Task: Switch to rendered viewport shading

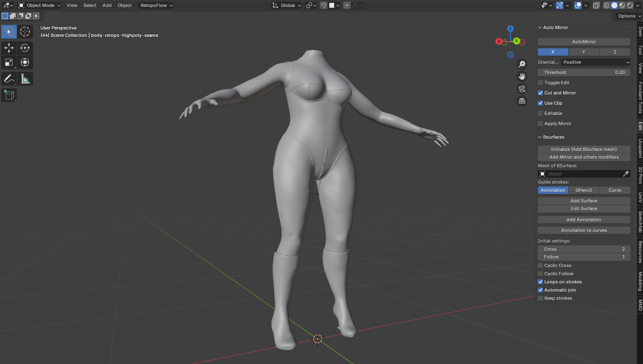Action: [x=630, y=5]
